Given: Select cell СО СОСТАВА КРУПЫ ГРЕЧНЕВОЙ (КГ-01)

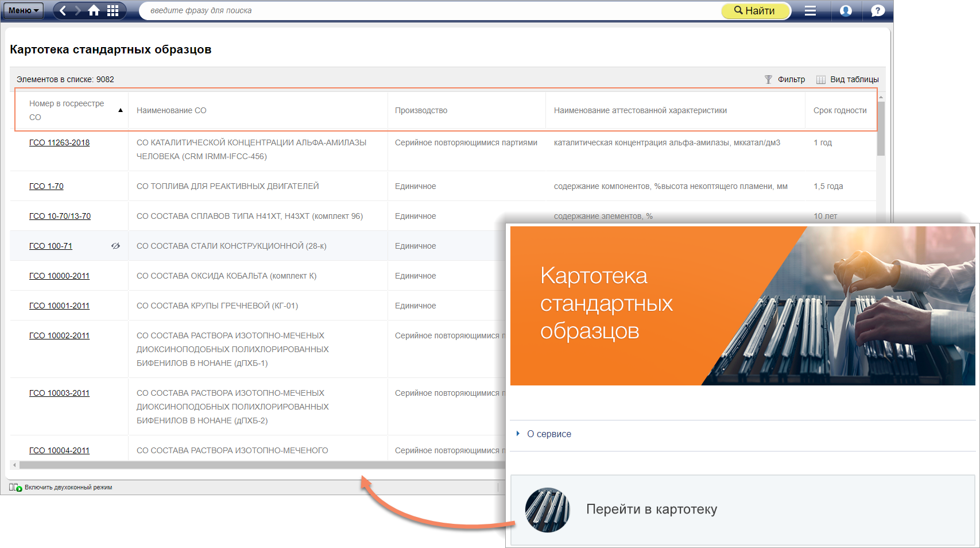Looking at the screenshot, I should [x=217, y=306].
